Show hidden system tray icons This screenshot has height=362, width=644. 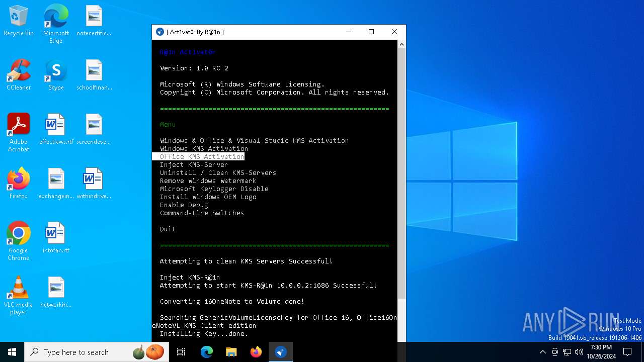pyautogui.click(x=542, y=352)
